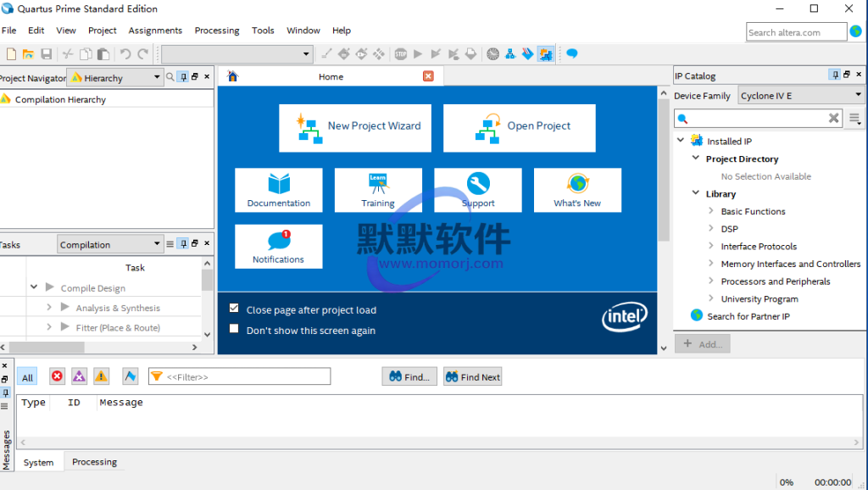Open the Processing menu
The width and height of the screenshot is (868, 490).
pos(217,31)
